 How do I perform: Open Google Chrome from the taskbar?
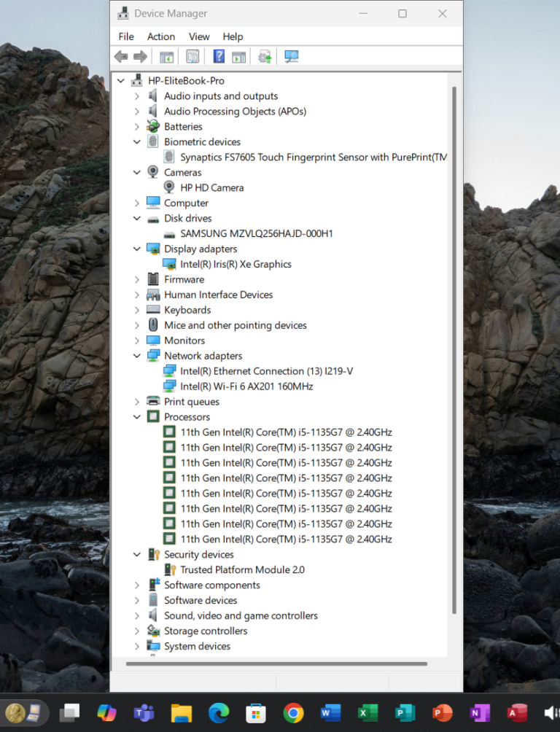[x=294, y=712]
